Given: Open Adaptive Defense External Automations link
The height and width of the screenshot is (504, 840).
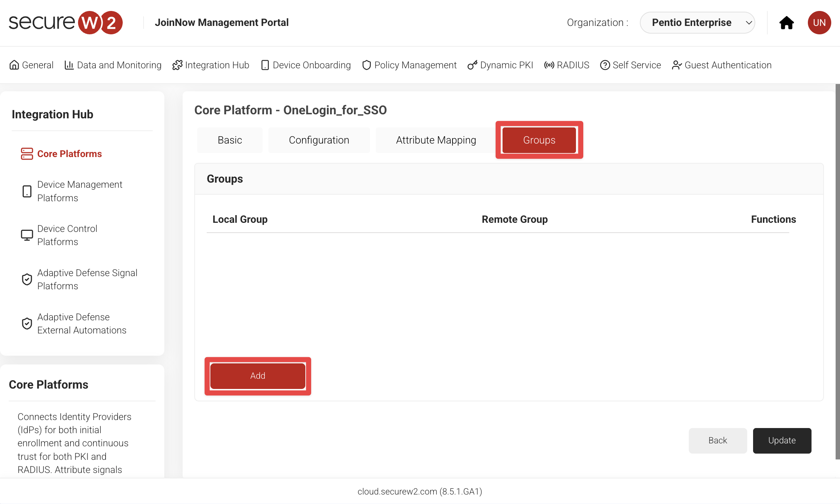Looking at the screenshot, I should pos(82,324).
